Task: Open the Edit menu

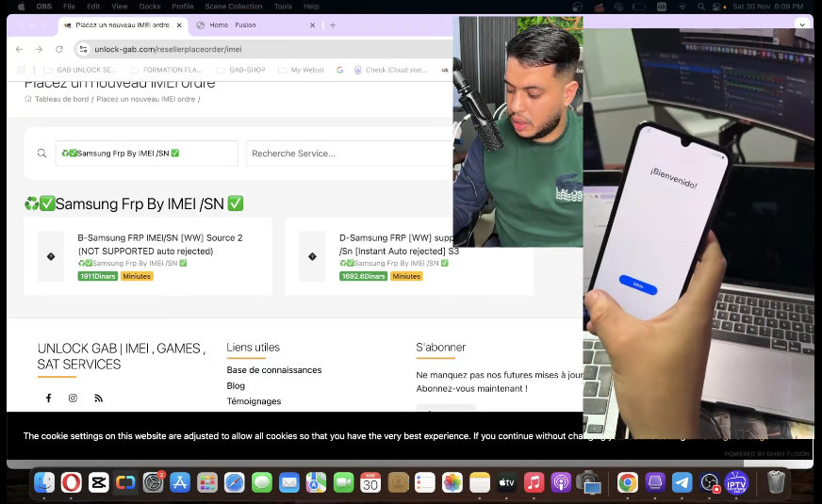Action: pyautogui.click(x=93, y=7)
